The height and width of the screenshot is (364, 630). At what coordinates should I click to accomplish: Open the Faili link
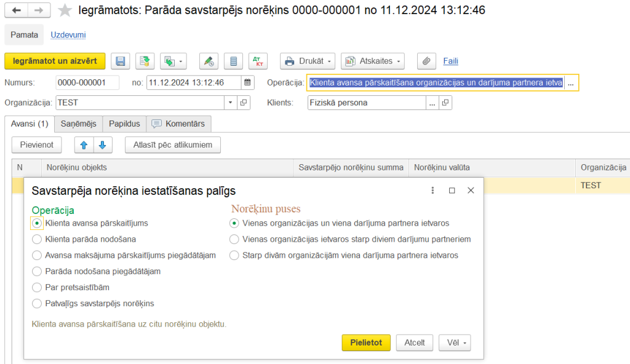point(450,61)
